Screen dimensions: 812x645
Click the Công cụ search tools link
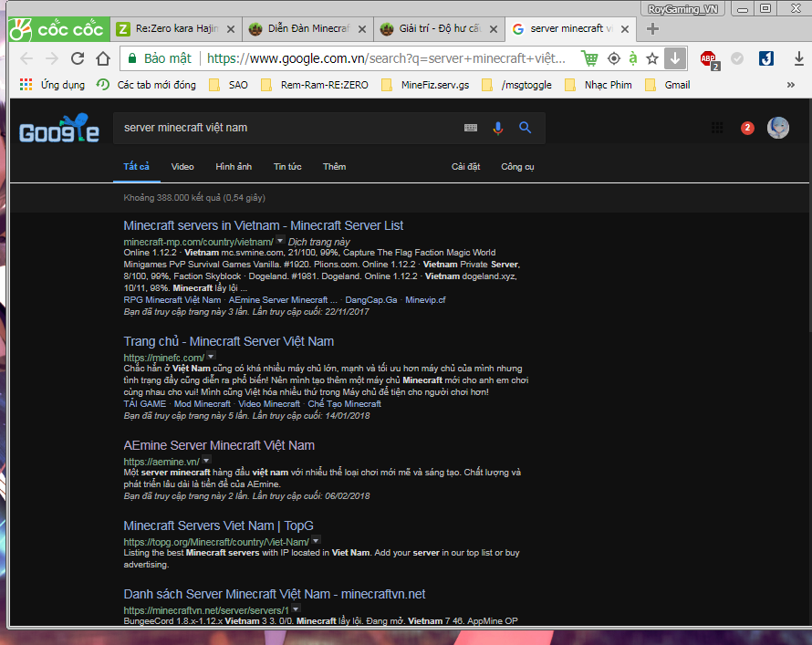coord(517,167)
